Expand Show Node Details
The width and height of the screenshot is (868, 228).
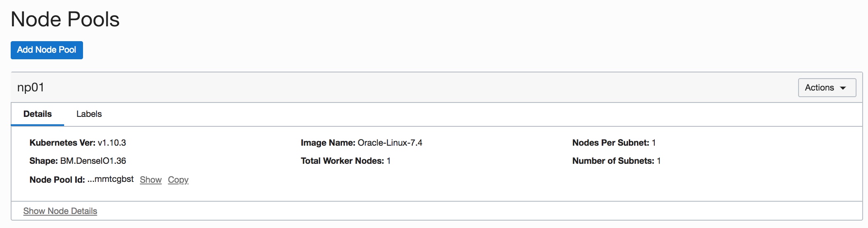(60, 211)
